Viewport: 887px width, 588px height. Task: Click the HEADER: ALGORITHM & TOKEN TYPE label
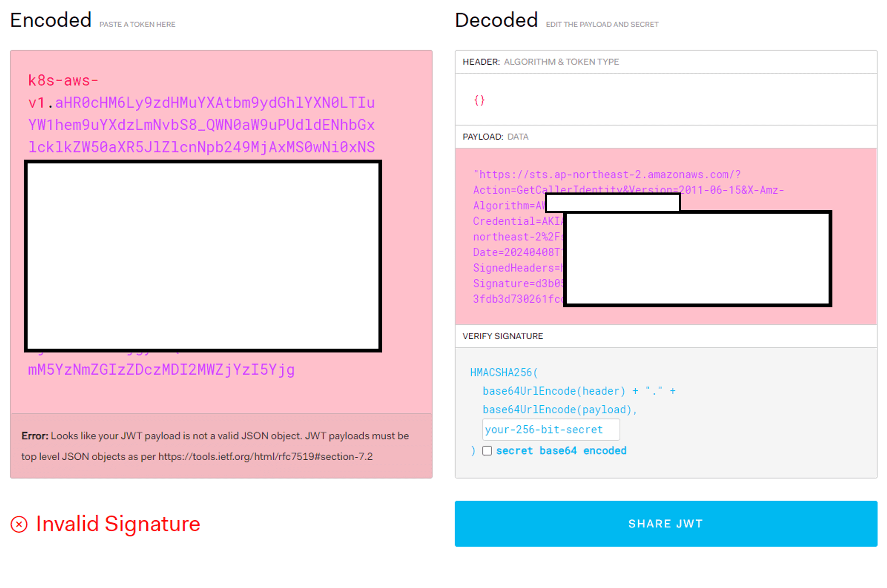coord(540,62)
